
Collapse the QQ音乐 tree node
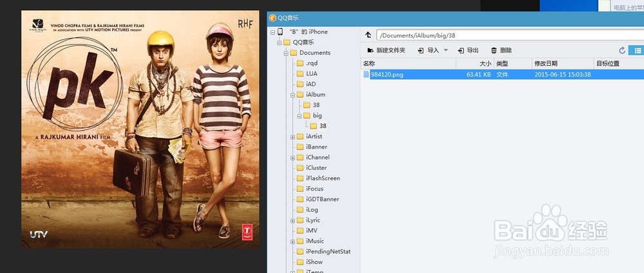pos(279,42)
